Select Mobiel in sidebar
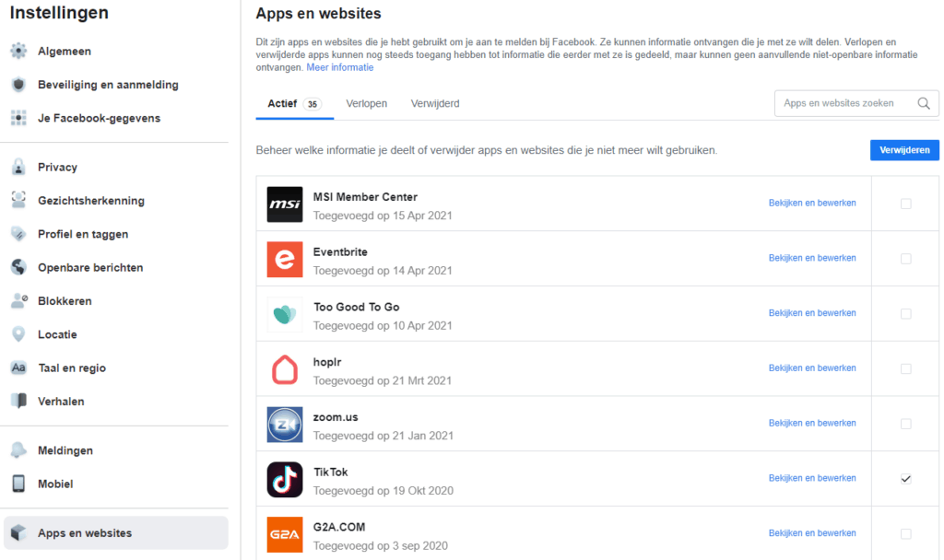The height and width of the screenshot is (560, 944). point(55,484)
